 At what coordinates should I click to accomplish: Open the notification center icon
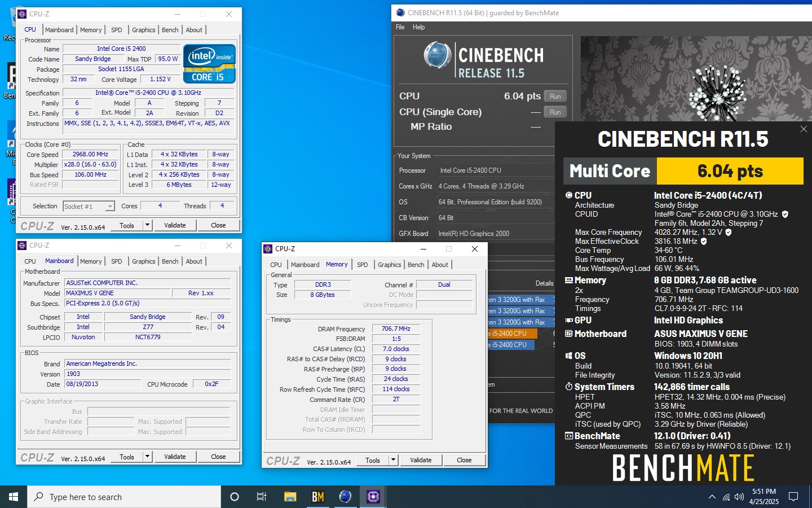coord(793,497)
